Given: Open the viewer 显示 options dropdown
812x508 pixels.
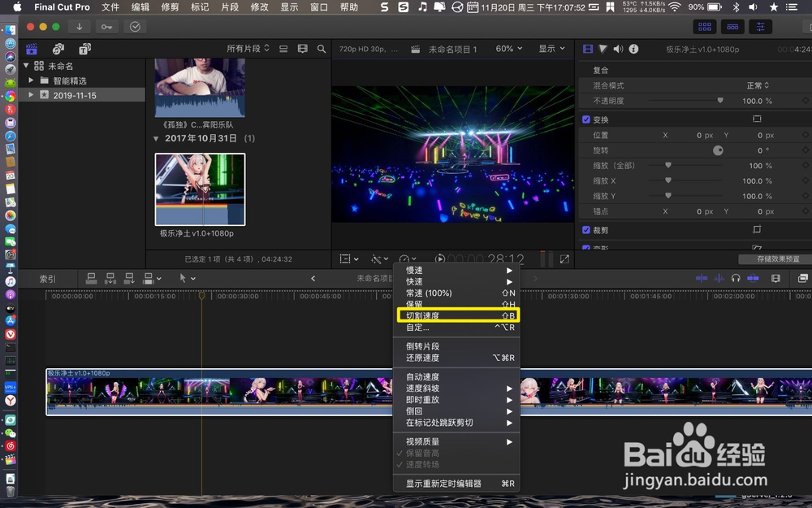Looking at the screenshot, I should pyautogui.click(x=551, y=49).
